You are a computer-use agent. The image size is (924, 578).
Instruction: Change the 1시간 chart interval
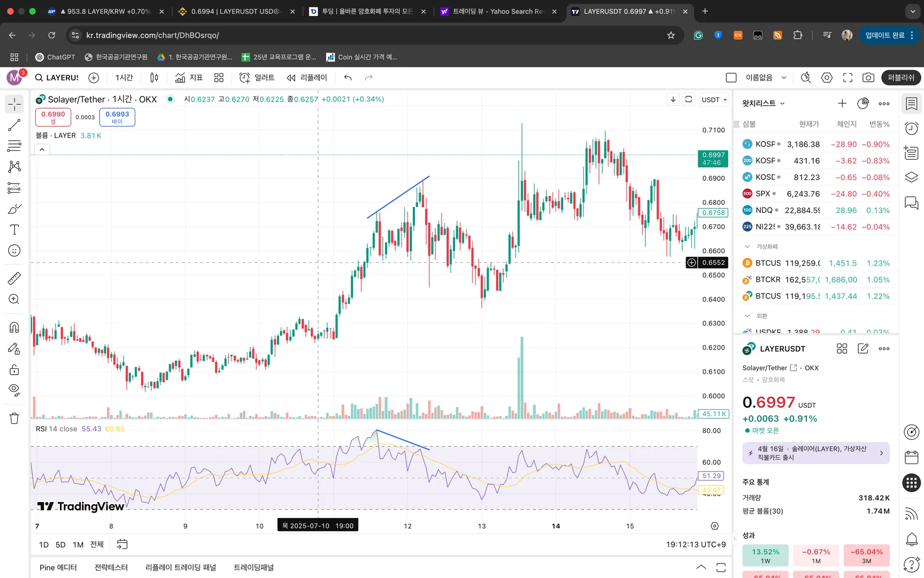124,78
